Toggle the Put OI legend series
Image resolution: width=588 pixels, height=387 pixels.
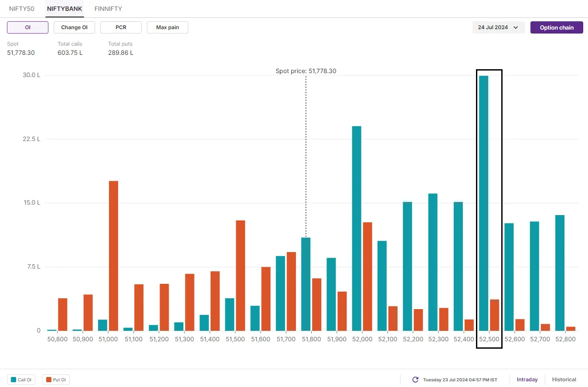click(56, 380)
